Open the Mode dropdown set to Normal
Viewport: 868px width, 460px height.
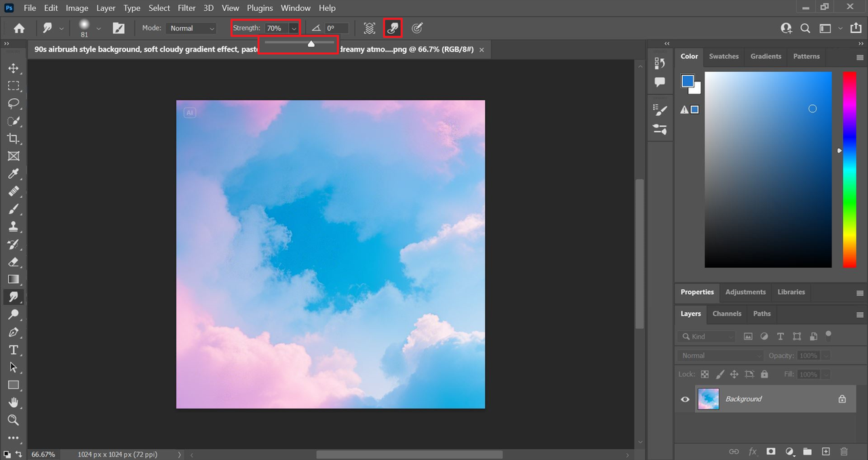191,28
